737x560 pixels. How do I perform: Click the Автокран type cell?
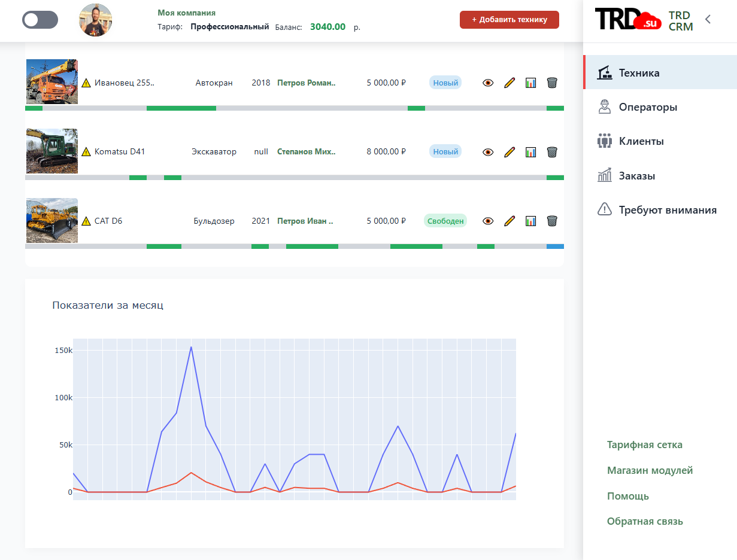pos(214,83)
